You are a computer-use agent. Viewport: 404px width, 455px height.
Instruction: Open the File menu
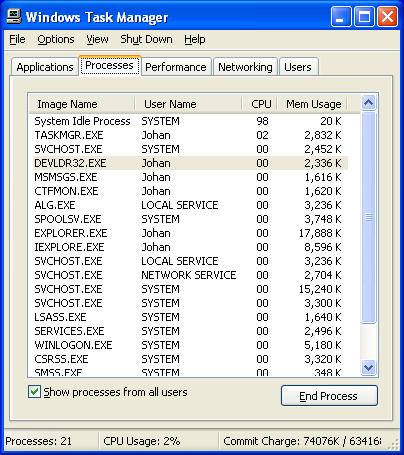pos(17,39)
